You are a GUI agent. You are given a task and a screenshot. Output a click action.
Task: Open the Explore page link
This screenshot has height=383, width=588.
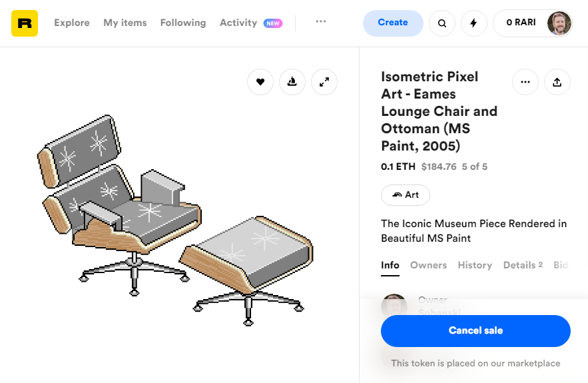point(72,23)
